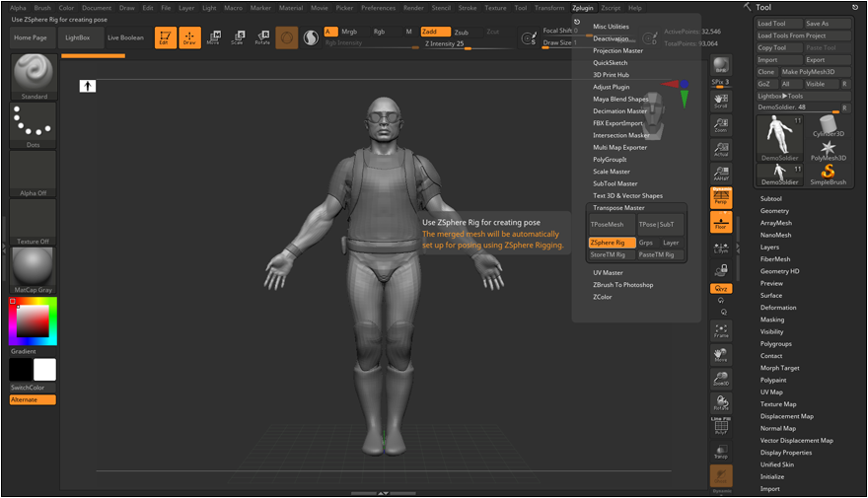Open the Brush menu
868x498 pixels.
(42, 8)
